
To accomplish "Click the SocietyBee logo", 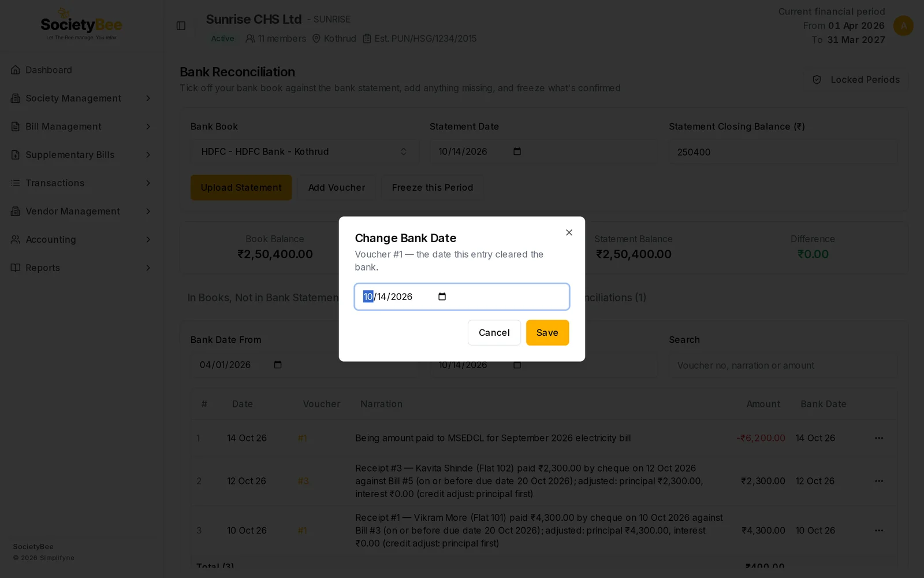I will click(81, 25).
